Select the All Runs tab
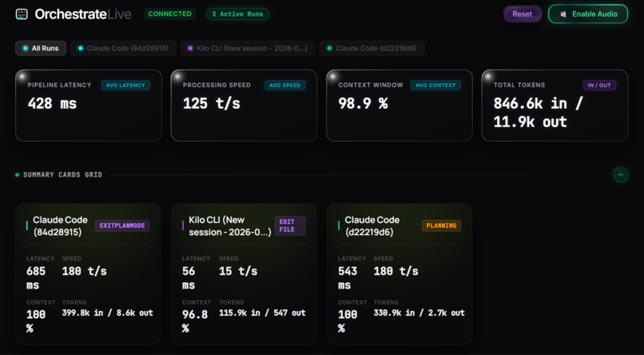Image resolution: width=644 pixels, height=355 pixels. point(41,48)
